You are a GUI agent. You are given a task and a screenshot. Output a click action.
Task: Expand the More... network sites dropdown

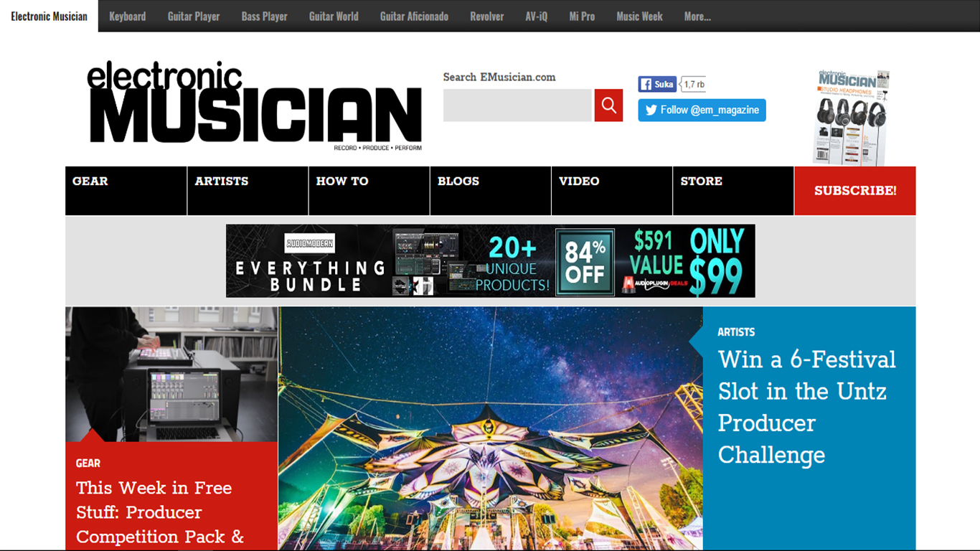click(697, 16)
